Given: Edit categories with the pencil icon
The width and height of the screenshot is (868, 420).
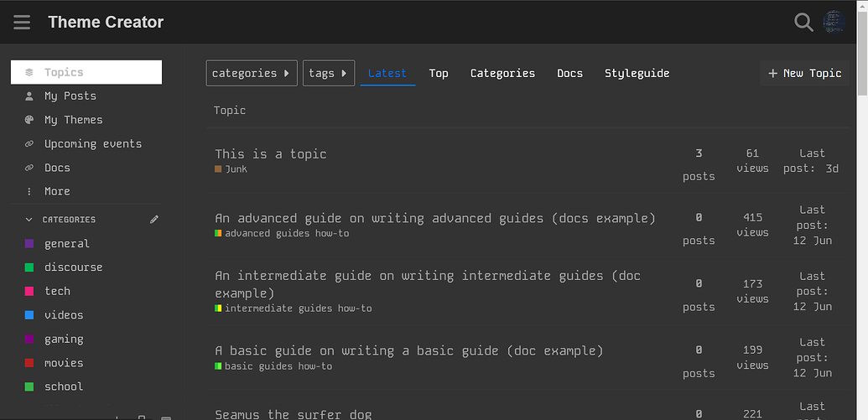Looking at the screenshot, I should point(153,220).
